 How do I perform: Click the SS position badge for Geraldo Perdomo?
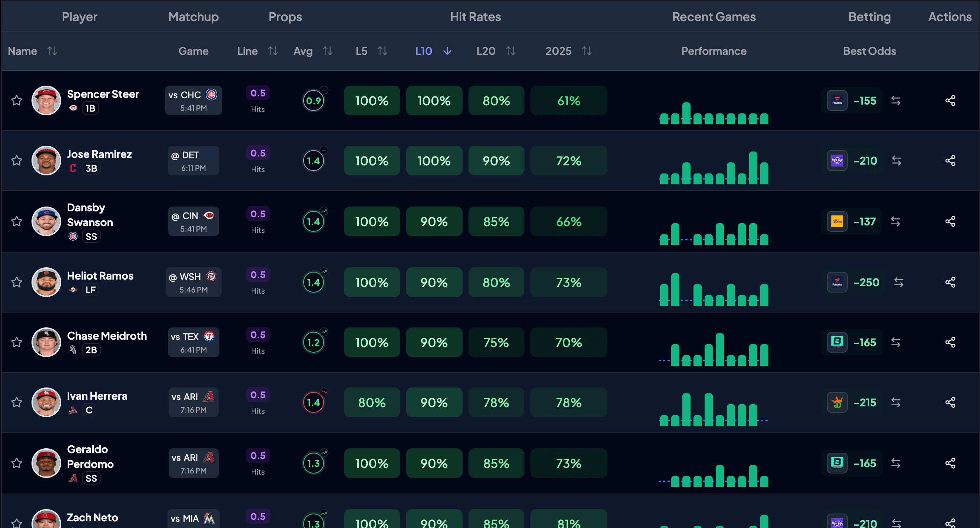coord(91,478)
